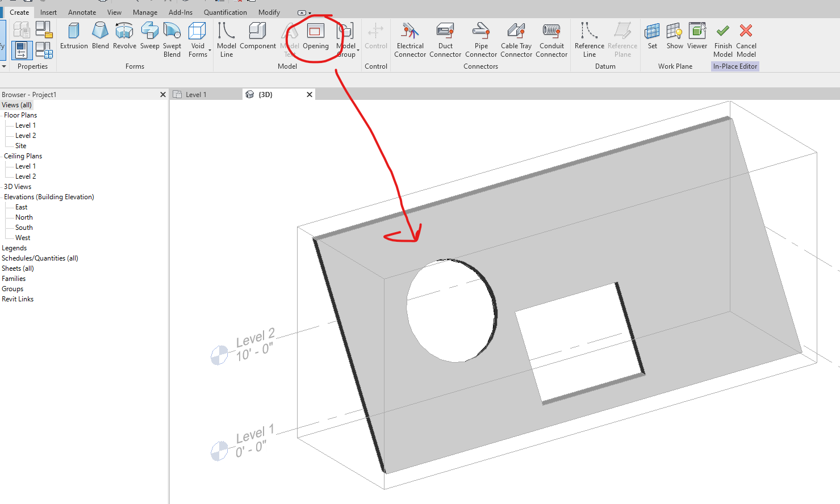Set the active work plane
The width and height of the screenshot is (840, 504).
tap(652, 38)
